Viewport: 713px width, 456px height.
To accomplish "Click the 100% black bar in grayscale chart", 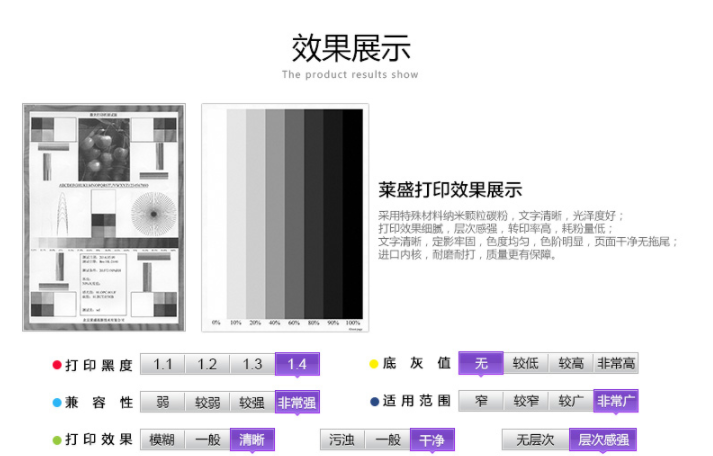I will coord(353,214).
